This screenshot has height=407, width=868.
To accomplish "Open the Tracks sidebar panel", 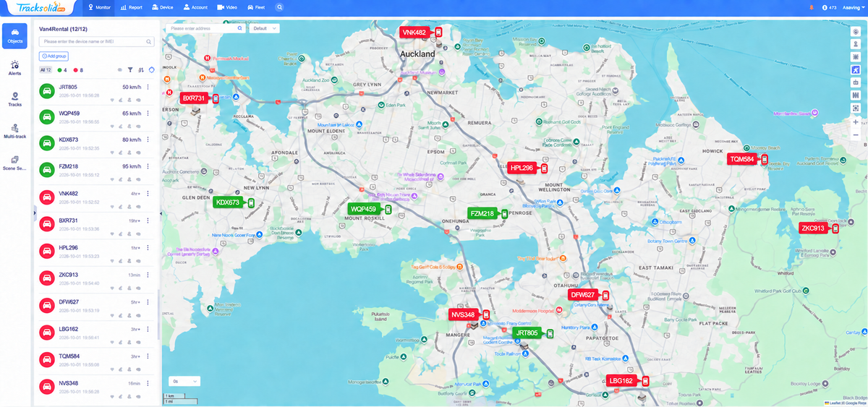I will click(15, 98).
